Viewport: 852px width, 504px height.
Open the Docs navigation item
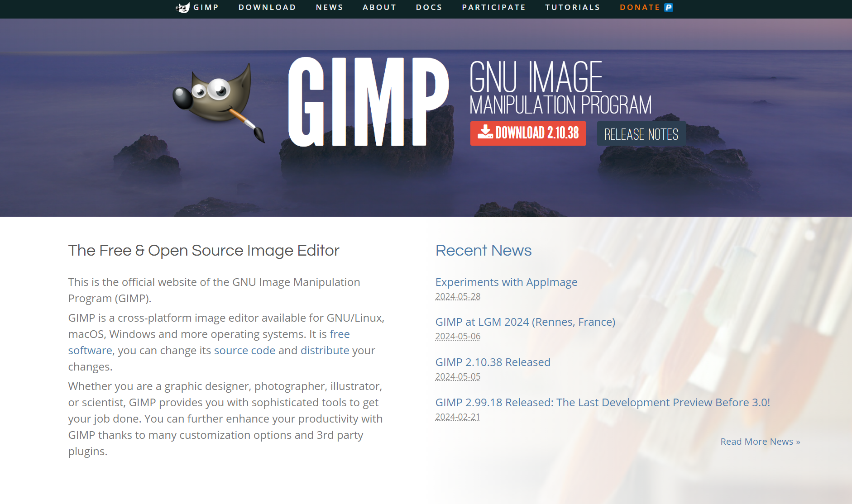[x=429, y=7]
